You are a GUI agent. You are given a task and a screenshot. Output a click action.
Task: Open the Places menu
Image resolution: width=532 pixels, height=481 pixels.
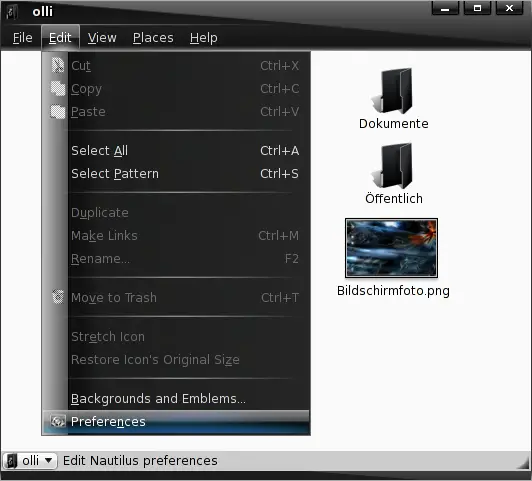point(153,38)
